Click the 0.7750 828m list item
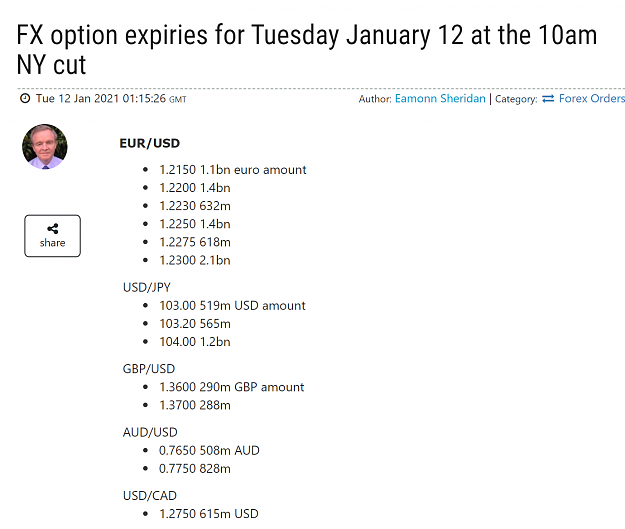 pos(195,468)
